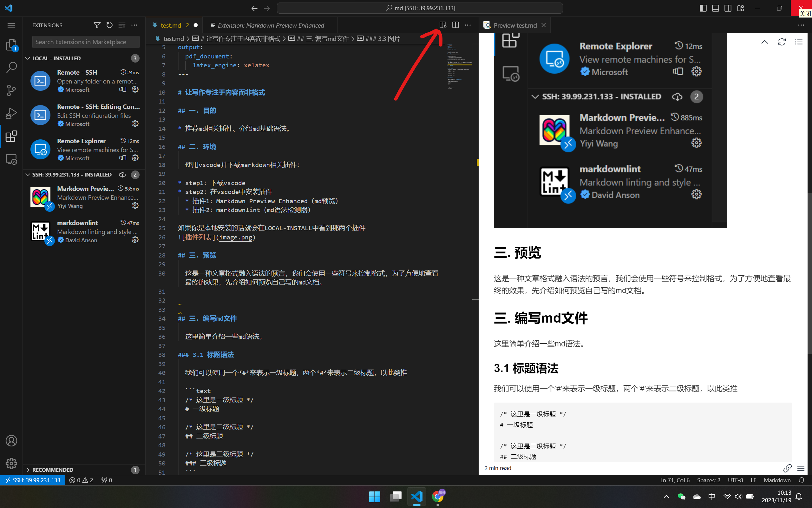Change encoding via UTF-8 status item

point(736,480)
